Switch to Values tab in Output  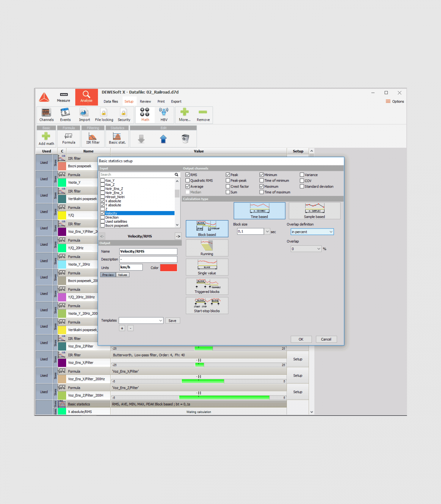(x=122, y=275)
